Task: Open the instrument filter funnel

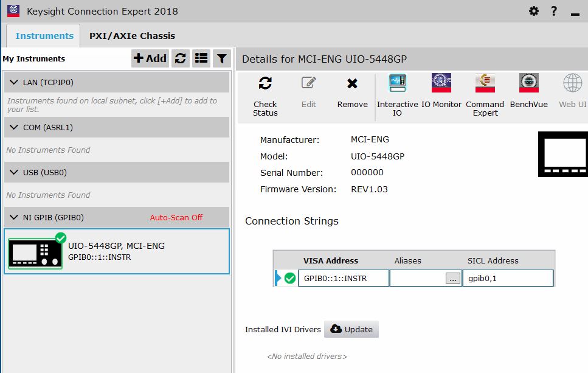Action: coord(221,58)
